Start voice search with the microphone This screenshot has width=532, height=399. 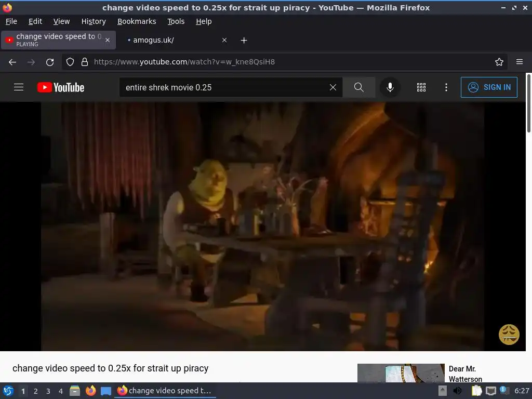point(390,87)
